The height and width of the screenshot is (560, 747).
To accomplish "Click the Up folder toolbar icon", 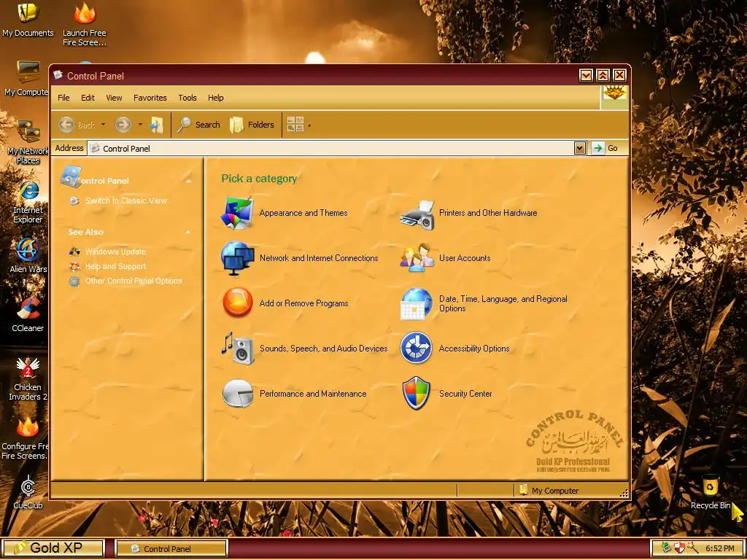I will click(x=157, y=125).
